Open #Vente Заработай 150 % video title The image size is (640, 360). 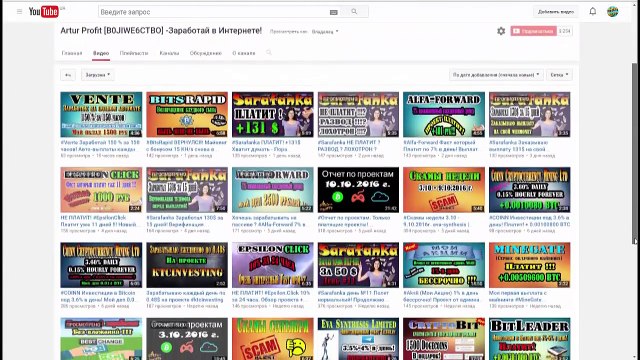coord(100,146)
